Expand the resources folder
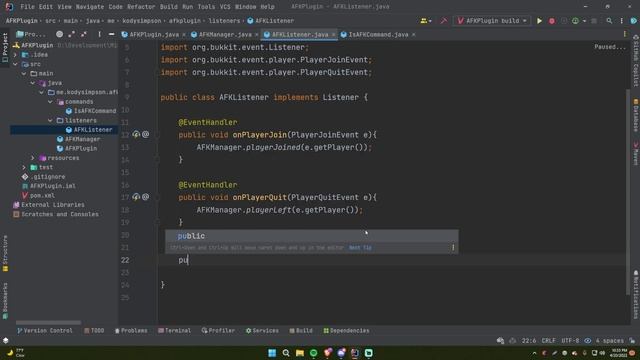Screen dimensions: 640x360 [x=33, y=158]
